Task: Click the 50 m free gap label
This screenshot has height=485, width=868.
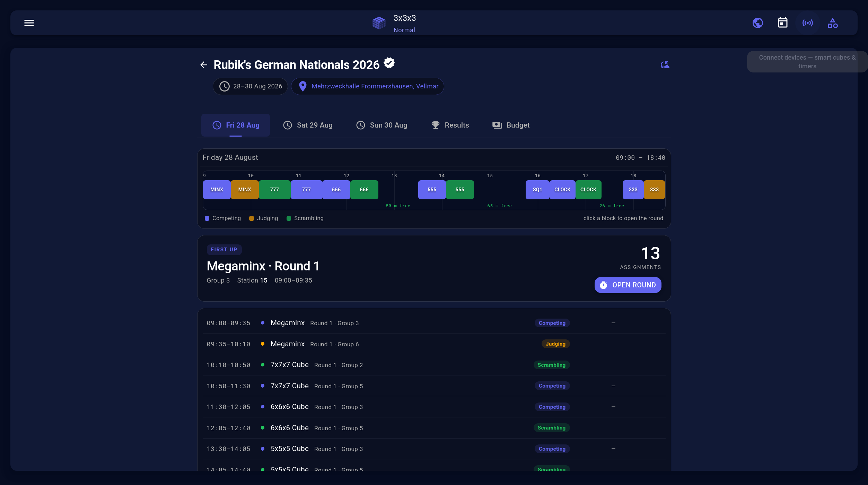Action: point(398,206)
